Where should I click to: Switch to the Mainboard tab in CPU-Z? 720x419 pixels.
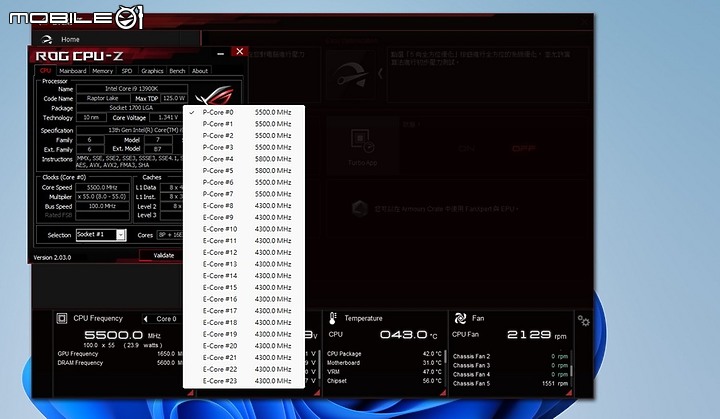[x=73, y=71]
